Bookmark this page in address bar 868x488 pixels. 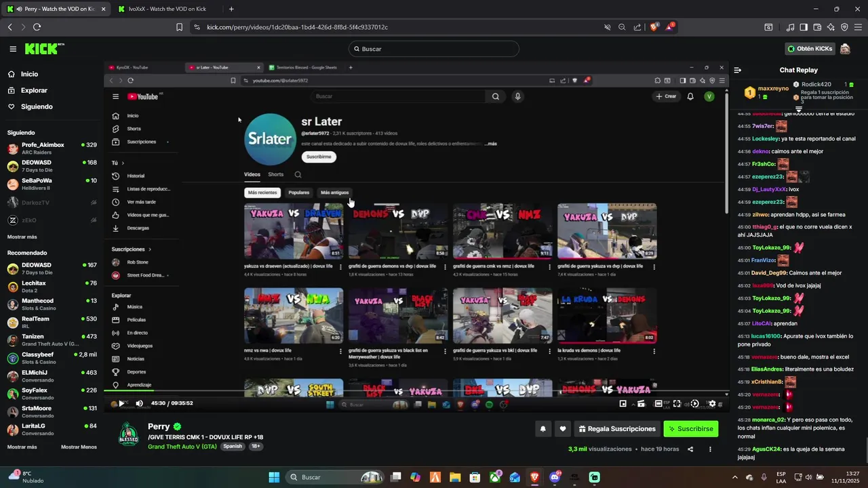click(179, 27)
